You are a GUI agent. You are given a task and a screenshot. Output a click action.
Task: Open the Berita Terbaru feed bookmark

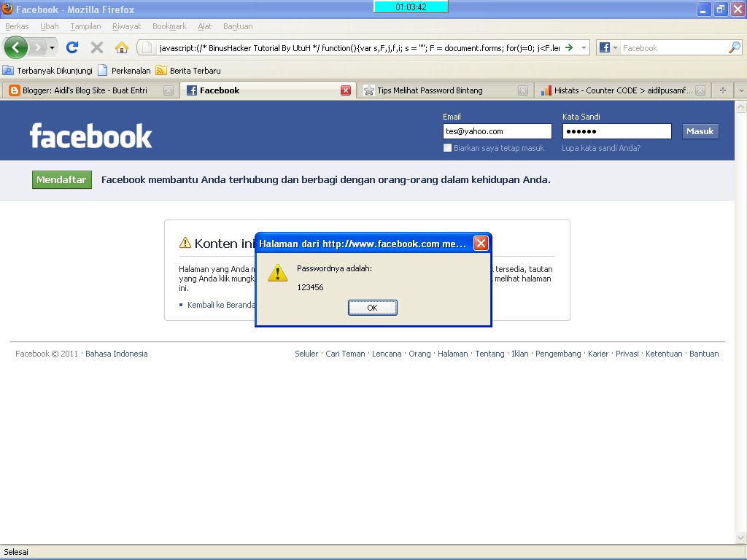tap(189, 71)
